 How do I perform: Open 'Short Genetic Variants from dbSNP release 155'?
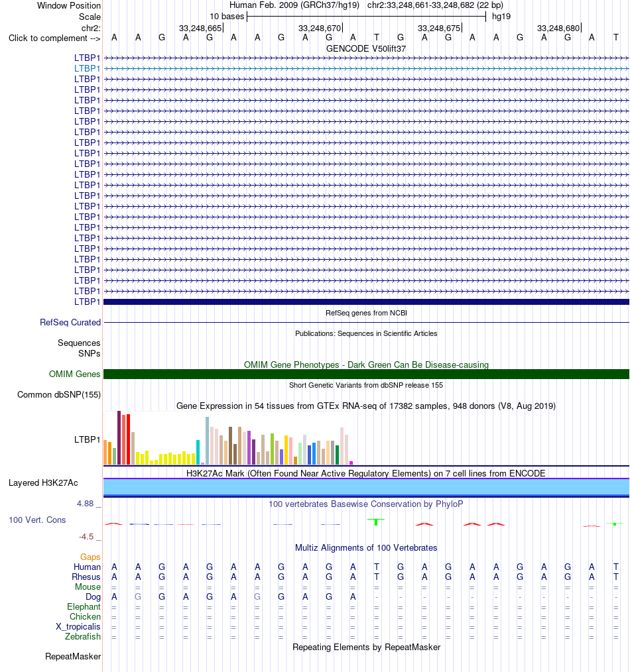(x=366, y=385)
